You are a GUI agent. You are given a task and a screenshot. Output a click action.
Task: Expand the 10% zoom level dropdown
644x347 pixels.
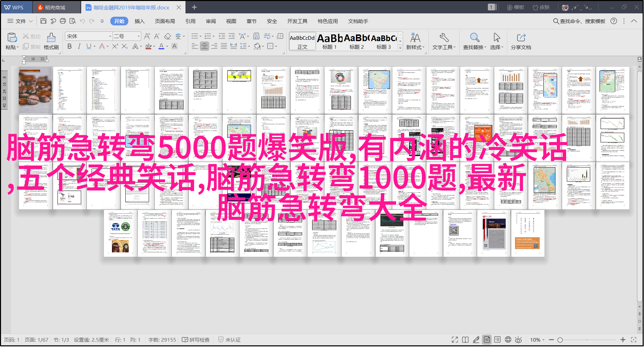point(537,340)
